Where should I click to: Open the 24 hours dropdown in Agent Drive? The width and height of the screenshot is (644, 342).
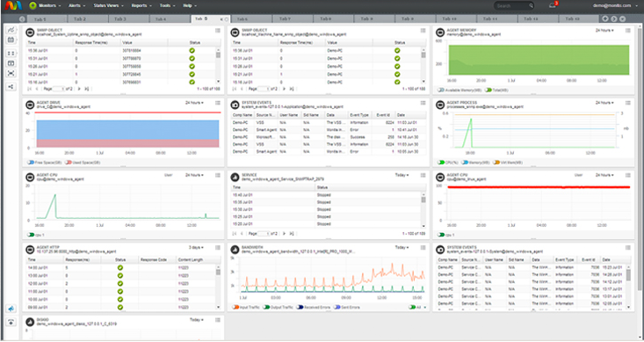[194, 103]
